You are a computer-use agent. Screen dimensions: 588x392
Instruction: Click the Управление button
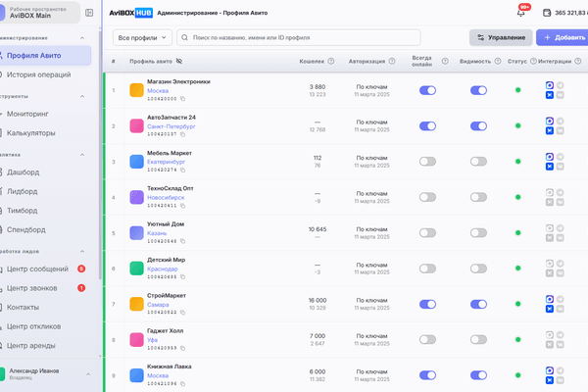pyautogui.click(x=501, y=37)
